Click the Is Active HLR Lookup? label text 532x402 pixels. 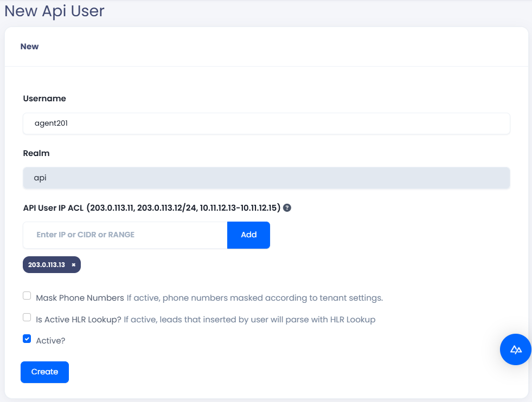coord(79,320)
